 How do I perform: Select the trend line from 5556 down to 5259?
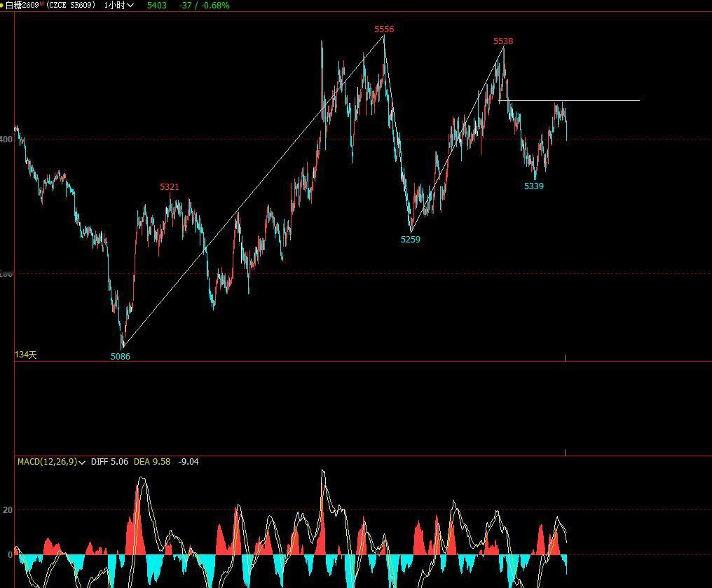[397, 133]
